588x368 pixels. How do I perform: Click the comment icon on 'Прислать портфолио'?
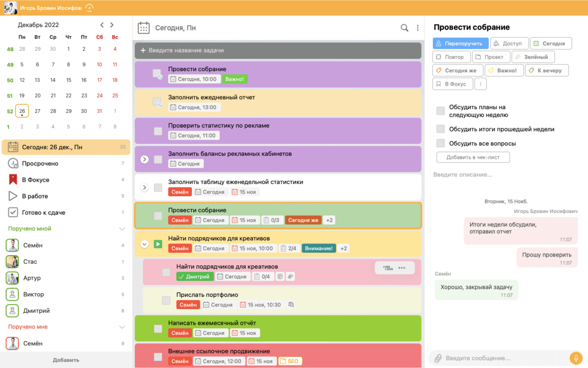(291, 304)
